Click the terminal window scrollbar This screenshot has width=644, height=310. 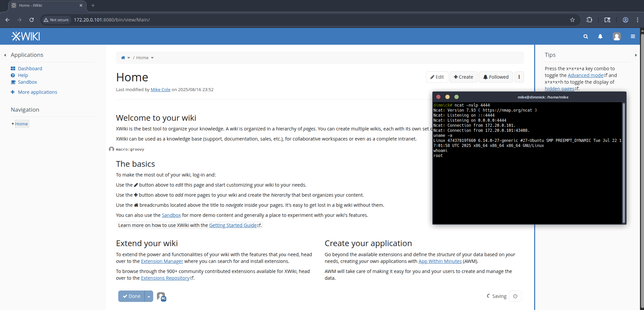[x=624, y=163]
